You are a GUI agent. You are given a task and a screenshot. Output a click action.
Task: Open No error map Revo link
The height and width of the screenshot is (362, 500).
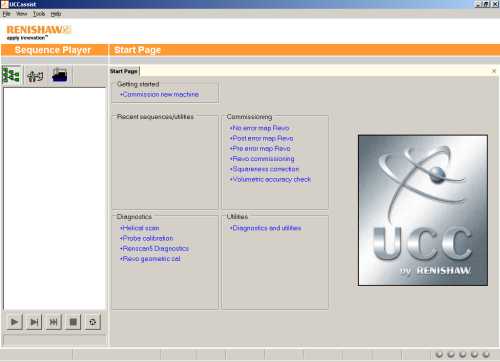point(259,128)
